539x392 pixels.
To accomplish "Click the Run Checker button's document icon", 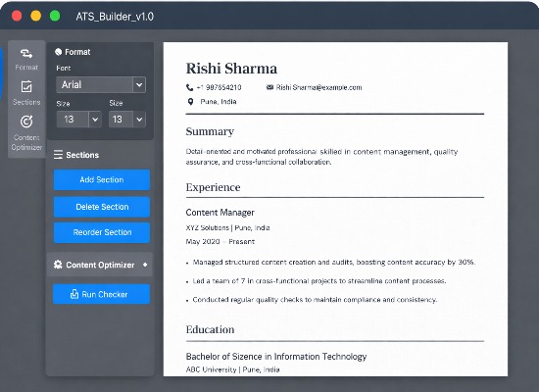I will tap(74, 294).
